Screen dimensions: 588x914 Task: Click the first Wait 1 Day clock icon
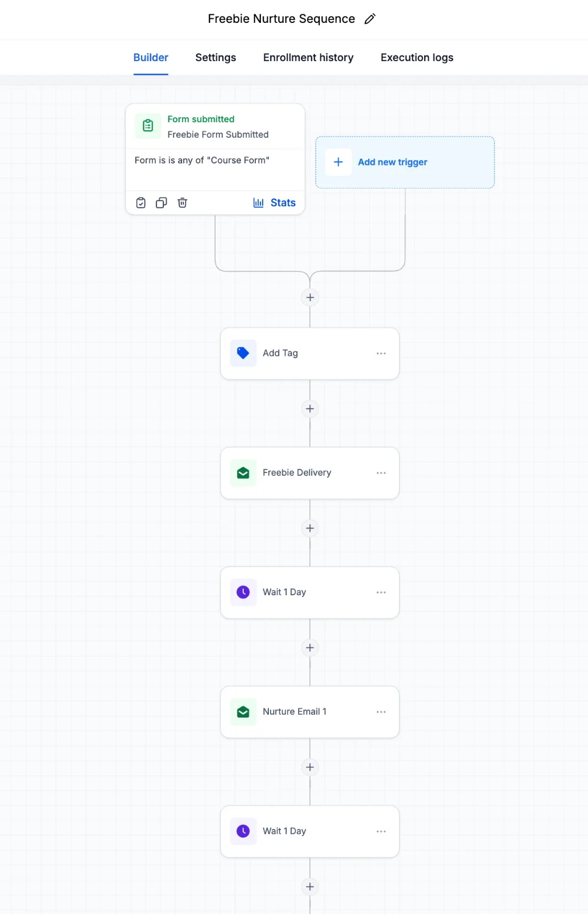tap(243, 592)
